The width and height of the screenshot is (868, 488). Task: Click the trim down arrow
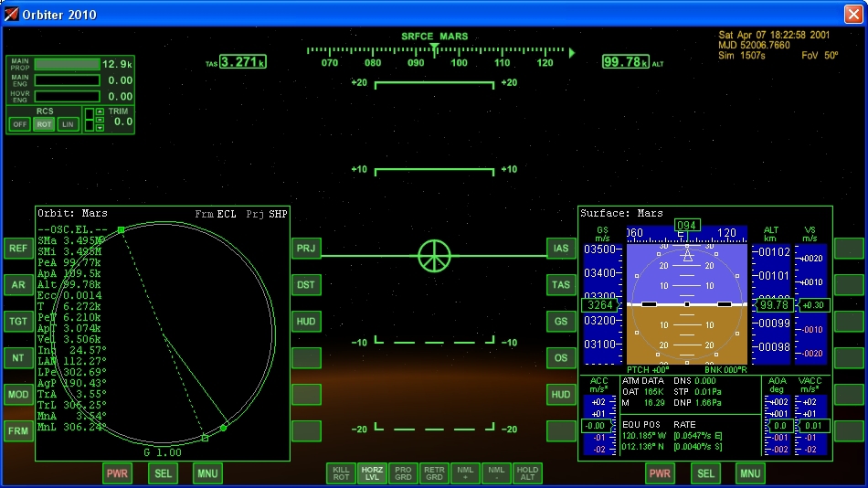[x=101, y=127]
